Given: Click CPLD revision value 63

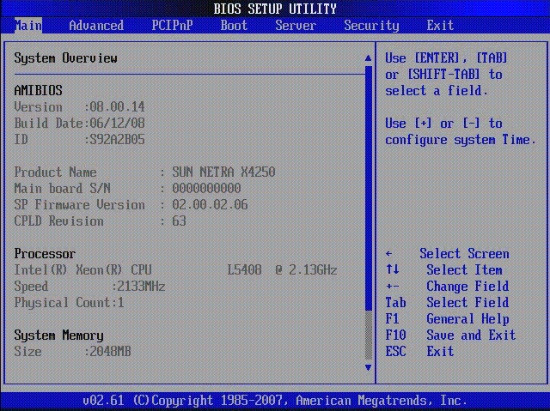Looking at the screenshot, I should (x=179, y=221).
